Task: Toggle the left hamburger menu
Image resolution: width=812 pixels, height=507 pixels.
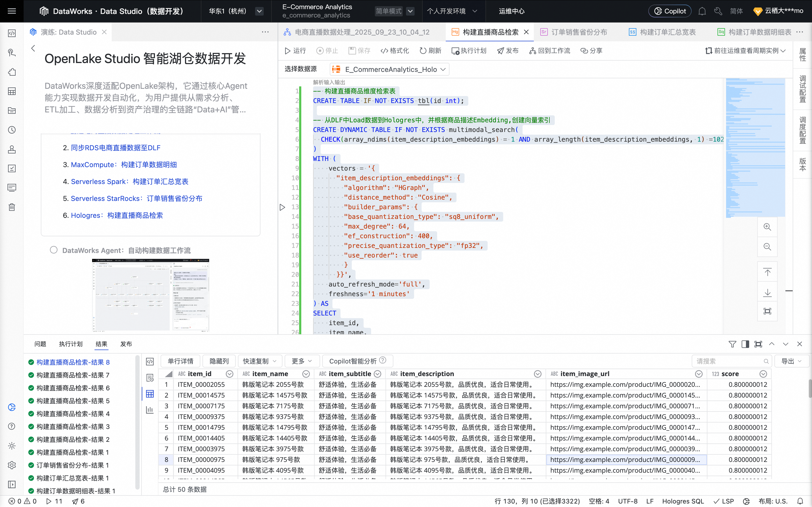Action: [12, 11]
